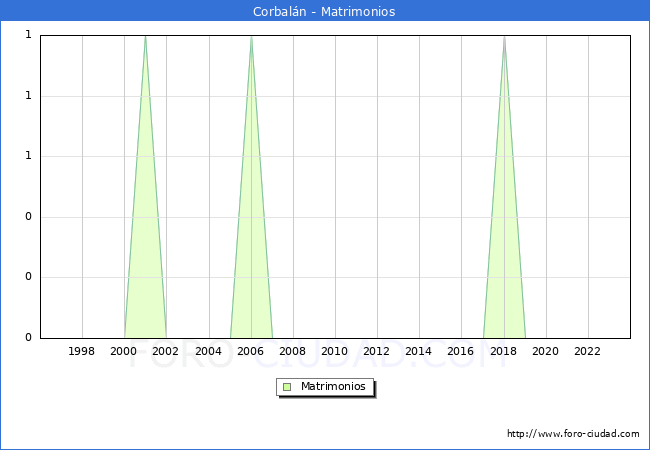Open the http://www.foro-ciudad.com link
Screen dimensions: 650x450
coord(573,434)
